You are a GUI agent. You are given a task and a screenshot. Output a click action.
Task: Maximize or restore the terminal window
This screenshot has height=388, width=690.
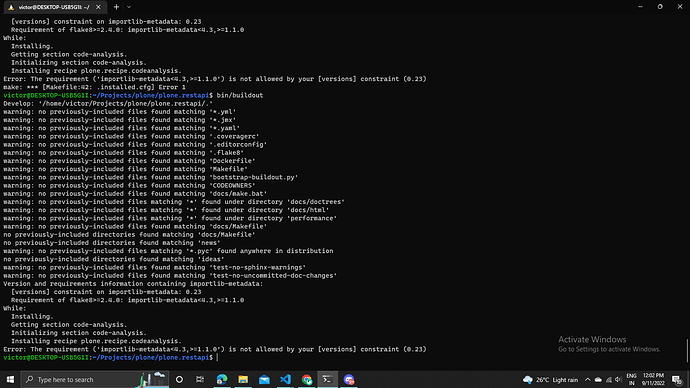(x=660, y=7)
